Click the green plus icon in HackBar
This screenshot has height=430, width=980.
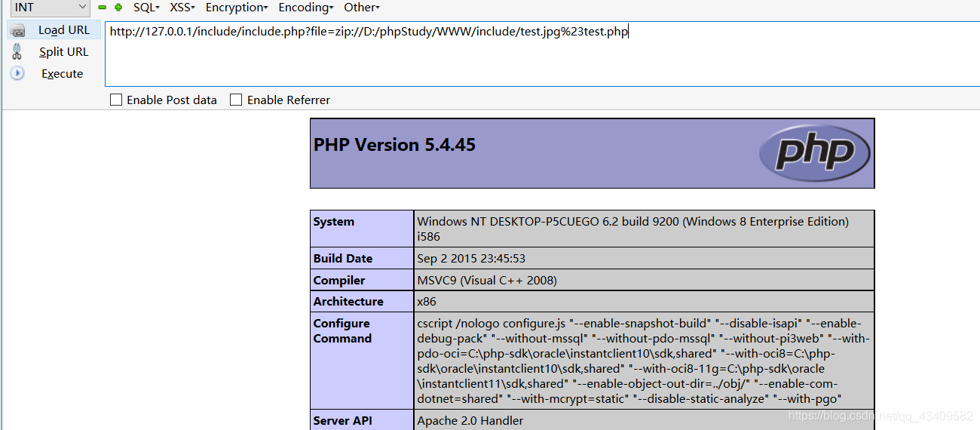pyautogui.click(x=118, y=8)
